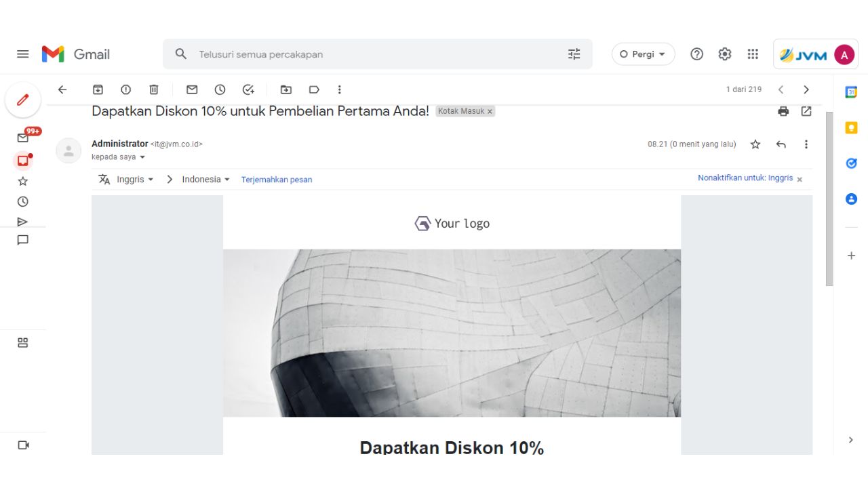
Task: Go back to the inbox arrow
Action: (62, 89)
